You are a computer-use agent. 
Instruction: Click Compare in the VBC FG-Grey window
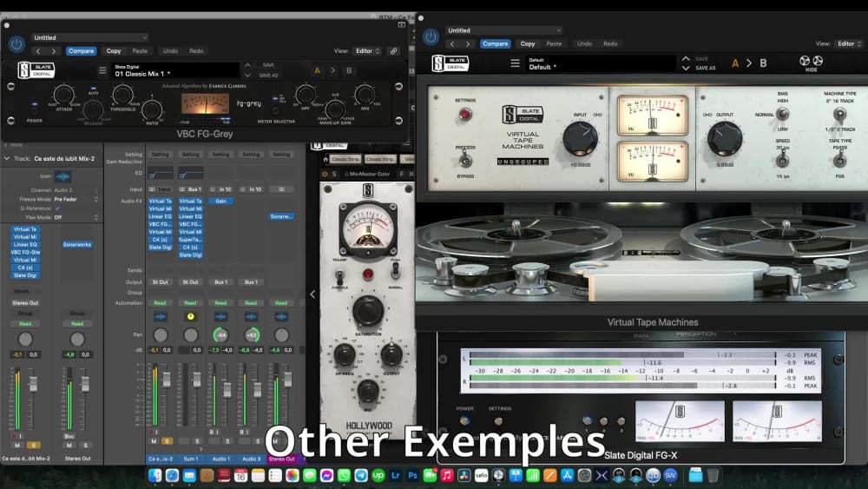(x=82, y=51)
